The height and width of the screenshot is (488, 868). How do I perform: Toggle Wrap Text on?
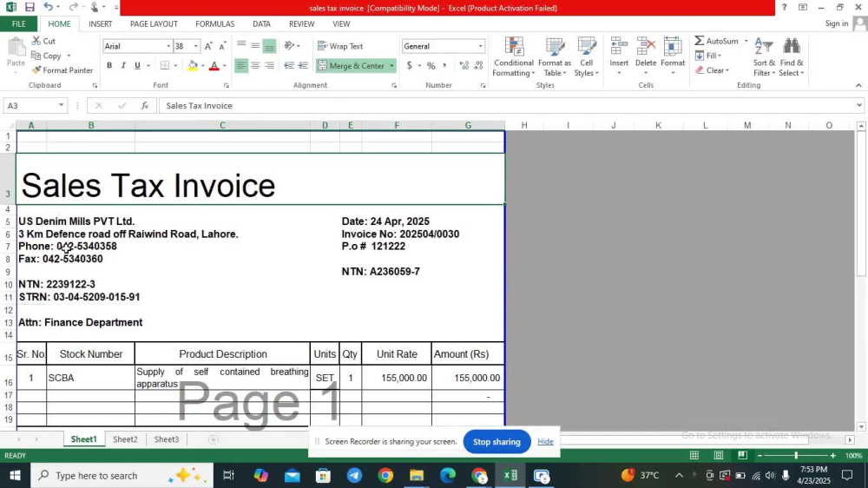coord(340,46)
